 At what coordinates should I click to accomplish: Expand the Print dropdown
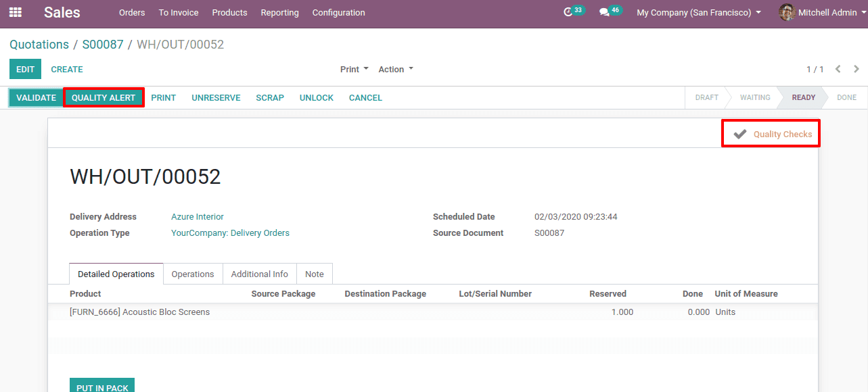(x=355, y=70)
